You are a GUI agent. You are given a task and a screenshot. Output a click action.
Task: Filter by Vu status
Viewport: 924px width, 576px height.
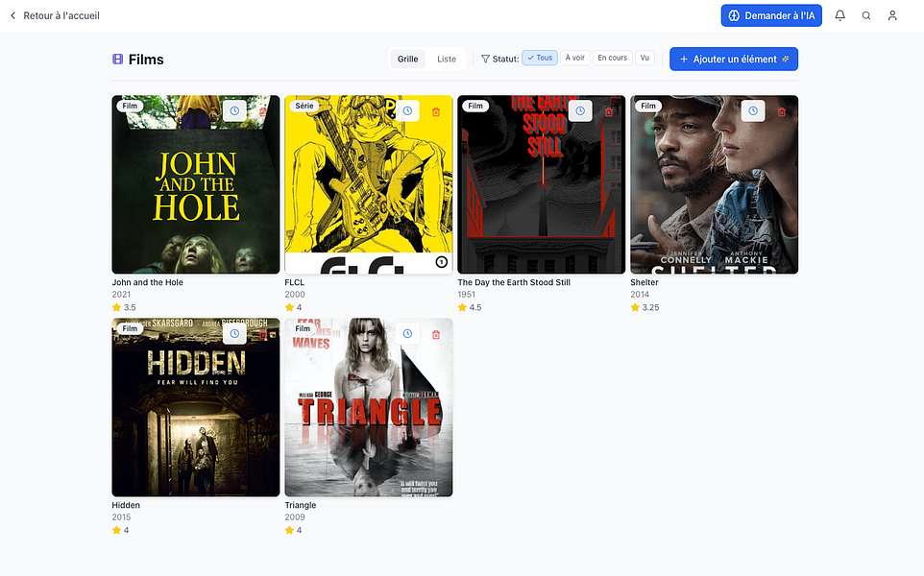[x=644, y=58]
